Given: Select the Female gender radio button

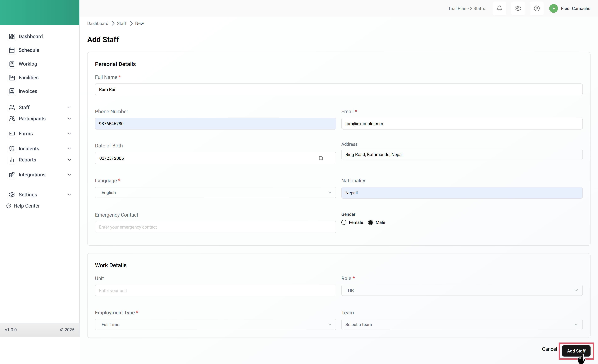Looking at the screenshot, I should point(344,222).
